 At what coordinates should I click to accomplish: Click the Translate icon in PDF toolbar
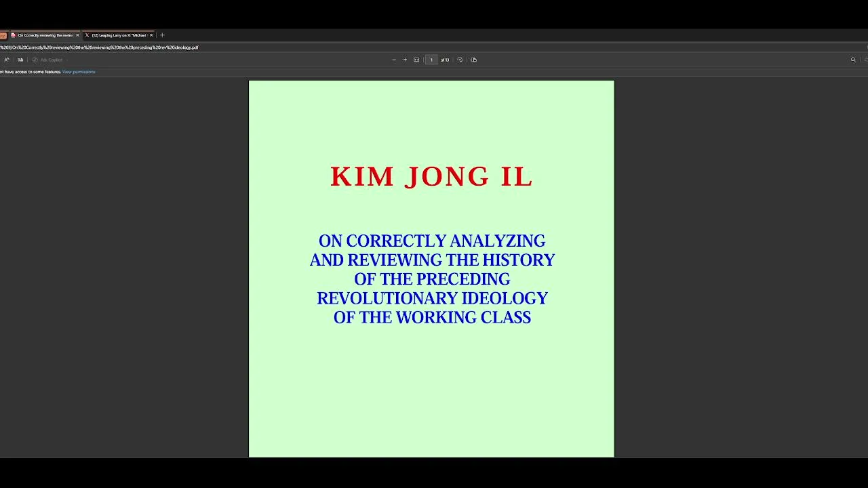pos(20,60)
